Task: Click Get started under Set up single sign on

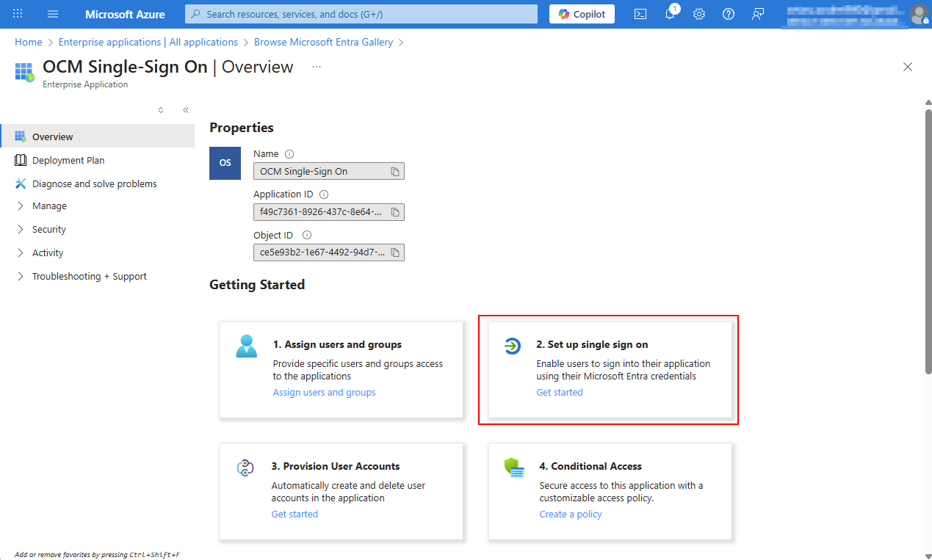Action: 560,393
